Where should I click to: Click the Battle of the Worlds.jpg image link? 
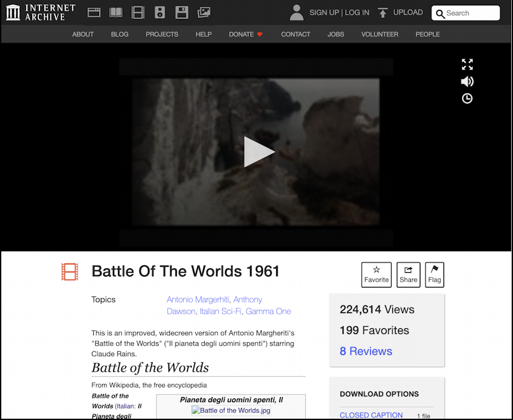pos(231,410)
